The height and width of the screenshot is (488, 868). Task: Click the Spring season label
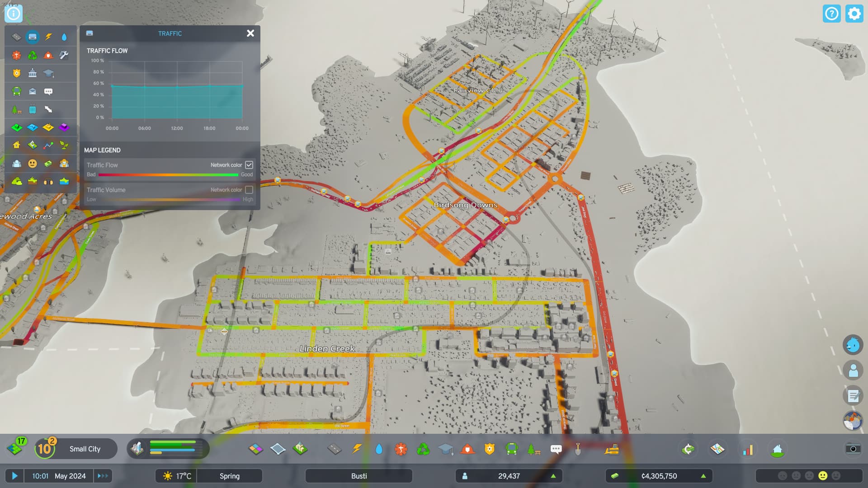[x=230, y=476]
